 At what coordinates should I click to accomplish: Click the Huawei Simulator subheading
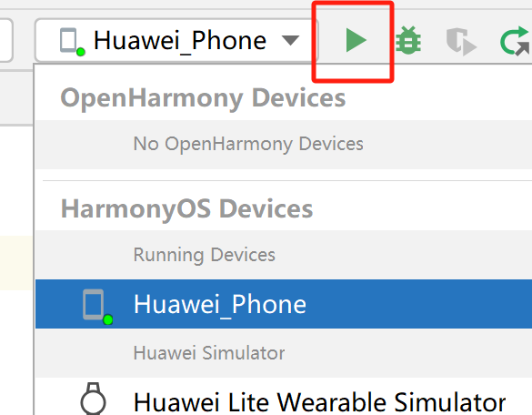(x=209, y=353)
